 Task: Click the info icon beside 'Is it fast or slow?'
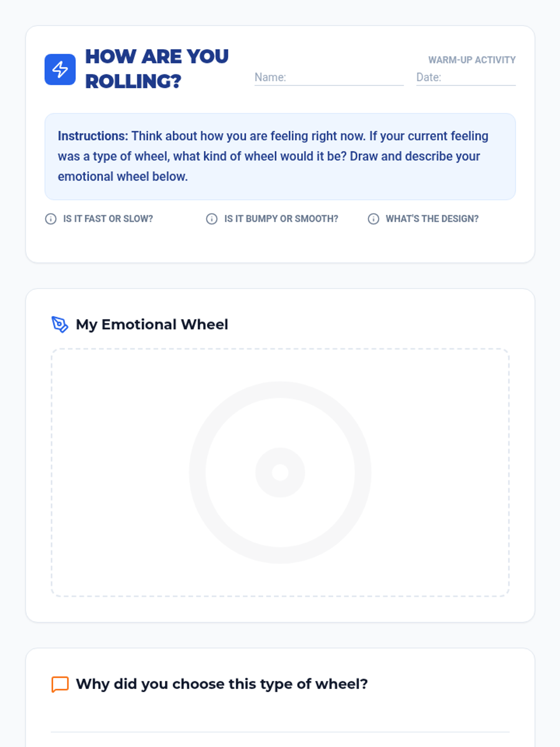pyautogui.click(x=50, y=219)
